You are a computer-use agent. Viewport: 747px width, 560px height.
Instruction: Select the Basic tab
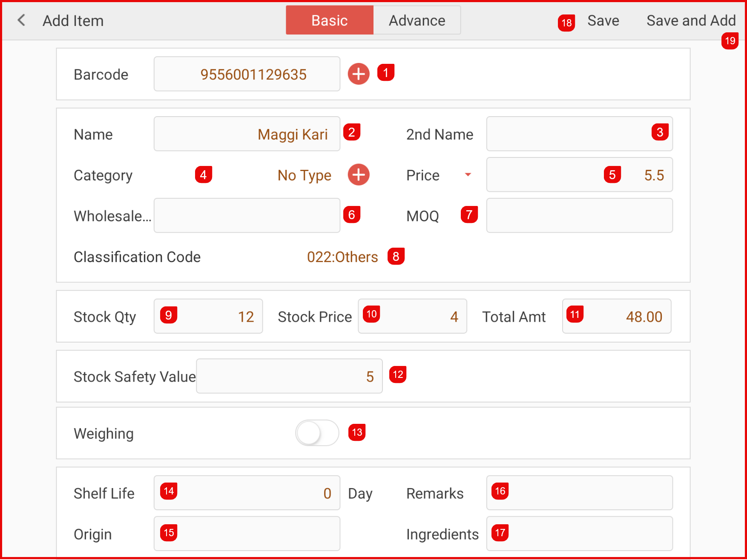(330, 20)
